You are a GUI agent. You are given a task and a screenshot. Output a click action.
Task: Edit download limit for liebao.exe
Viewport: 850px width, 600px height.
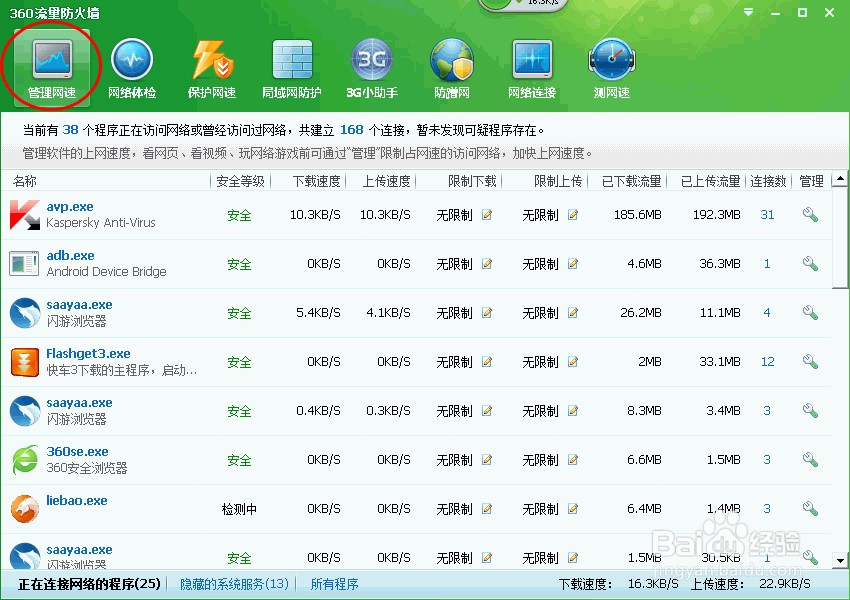pyautogui.click(x=487, y=508)
